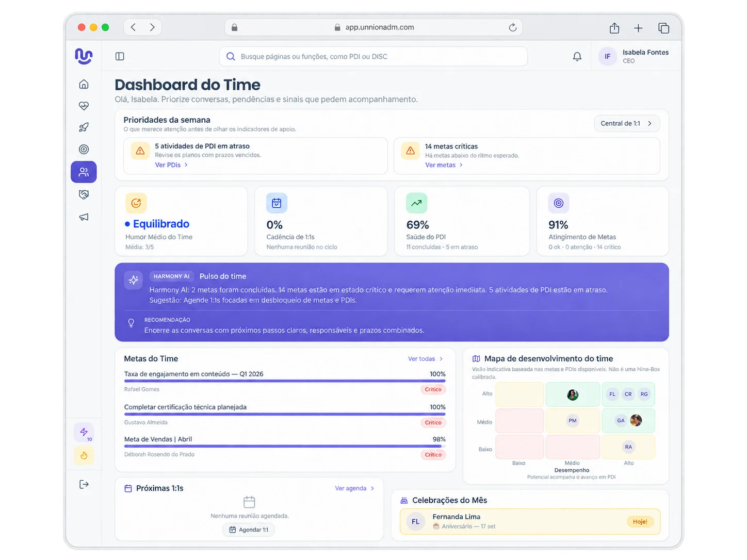Click the PM avatar in development map

[x=573, y=421]
